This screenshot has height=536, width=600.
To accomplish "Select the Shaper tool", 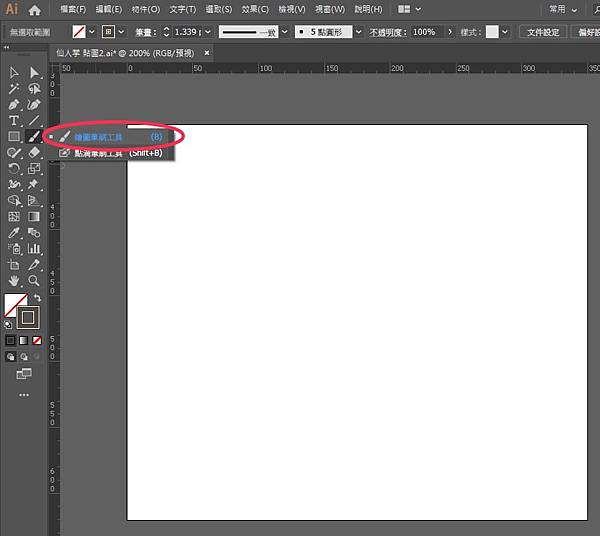I will pyautogui.click(x=14, y=153).
